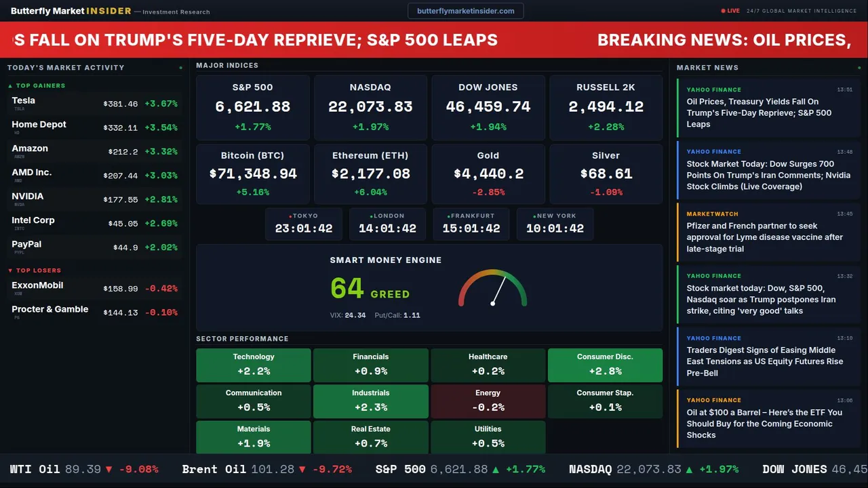Image resolution: width=868 pixels, height=488 pixels.
Task: Select the Ethereum (ETH) price card
Action: (370, 174)
